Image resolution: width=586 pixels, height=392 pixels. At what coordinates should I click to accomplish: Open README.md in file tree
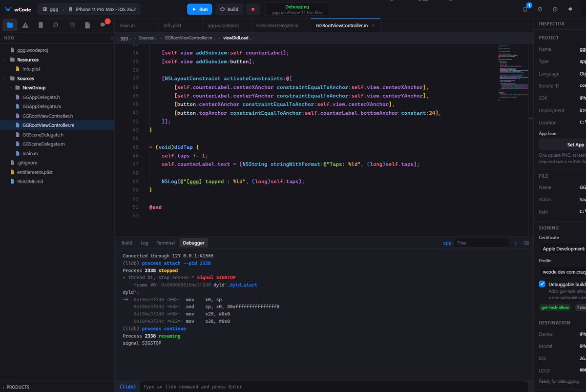[x=30, y=182]
